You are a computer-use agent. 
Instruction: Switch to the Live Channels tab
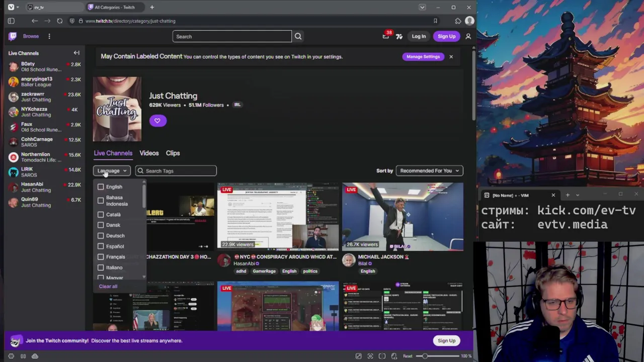113,153
